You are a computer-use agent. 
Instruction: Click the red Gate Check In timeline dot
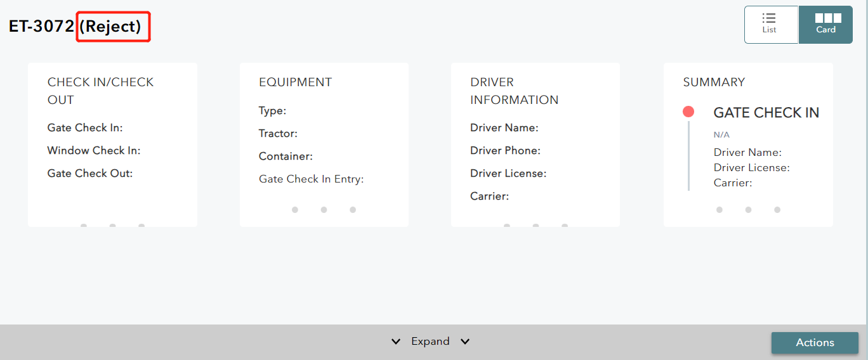(688, 112)
